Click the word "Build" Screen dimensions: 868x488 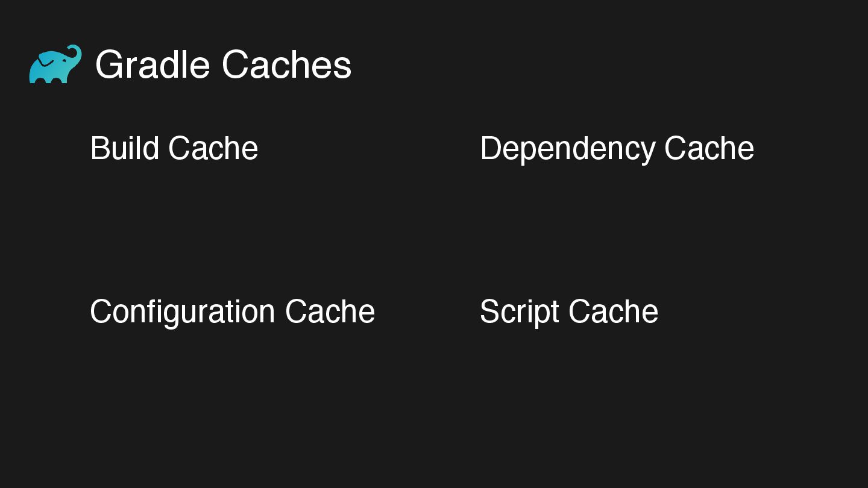point(124,148)
